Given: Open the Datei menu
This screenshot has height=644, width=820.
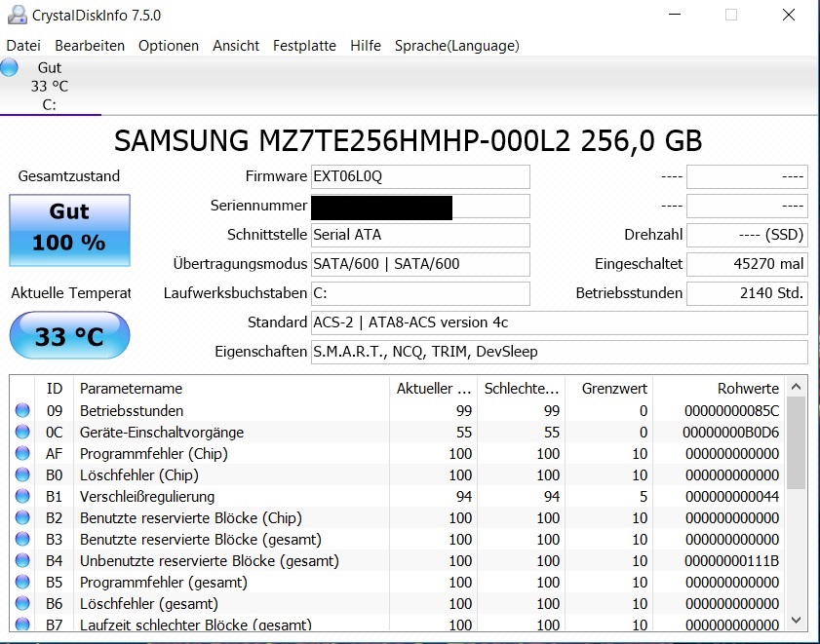Looking at the screenshot, I should (x=23, y=46).
